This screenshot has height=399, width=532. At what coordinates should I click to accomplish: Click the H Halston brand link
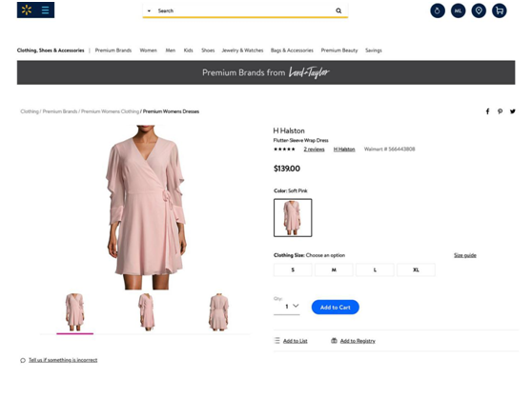coord(344,150)
